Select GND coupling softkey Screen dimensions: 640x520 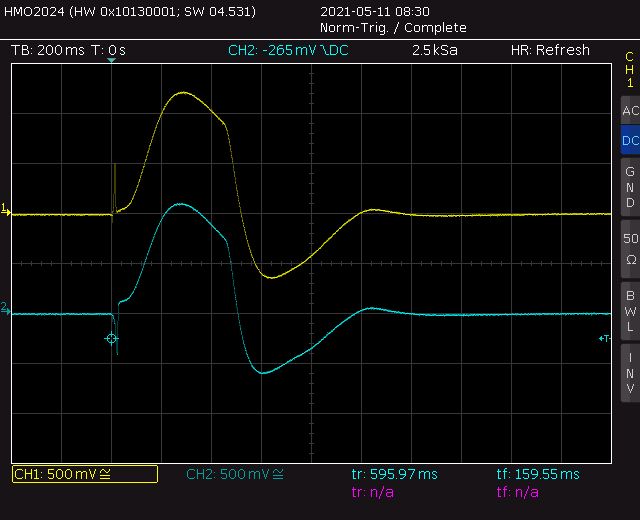click(x=630, y=187)
